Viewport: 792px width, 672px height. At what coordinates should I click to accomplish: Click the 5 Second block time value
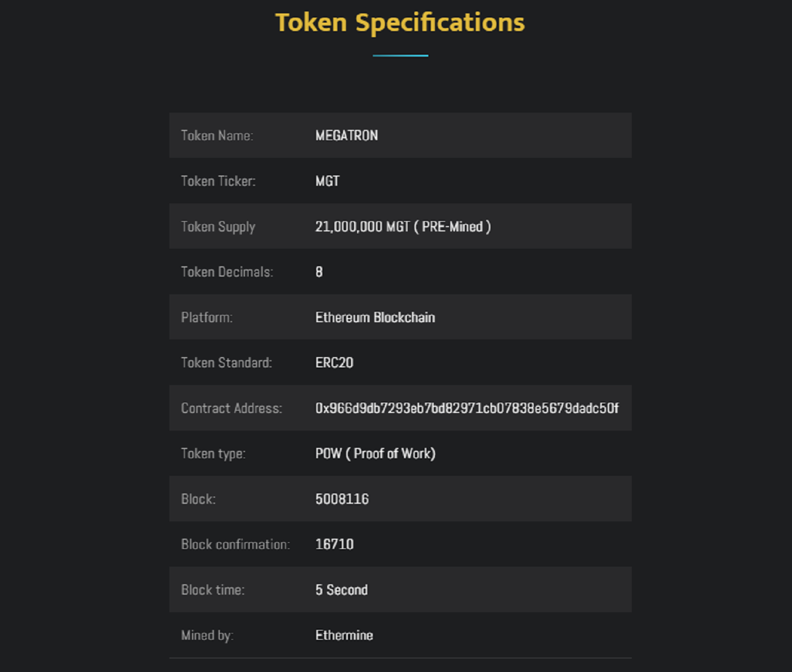click(x=341, y=590)
